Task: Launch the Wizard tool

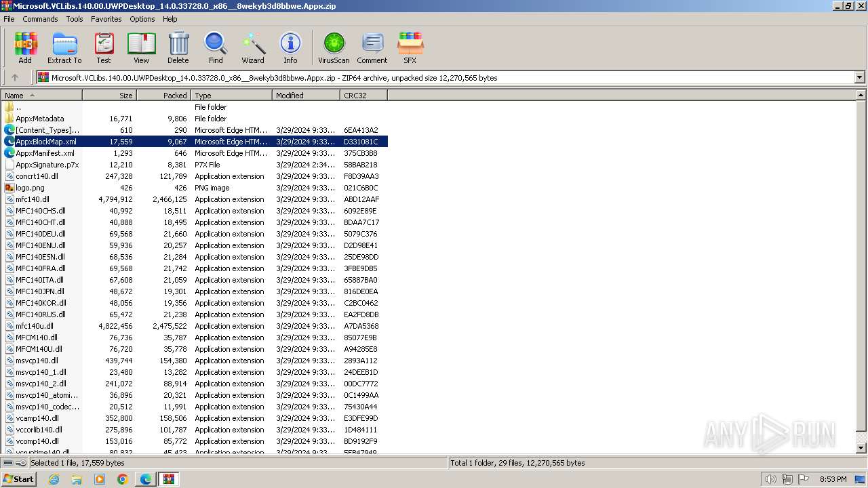Action: [253, 48]
